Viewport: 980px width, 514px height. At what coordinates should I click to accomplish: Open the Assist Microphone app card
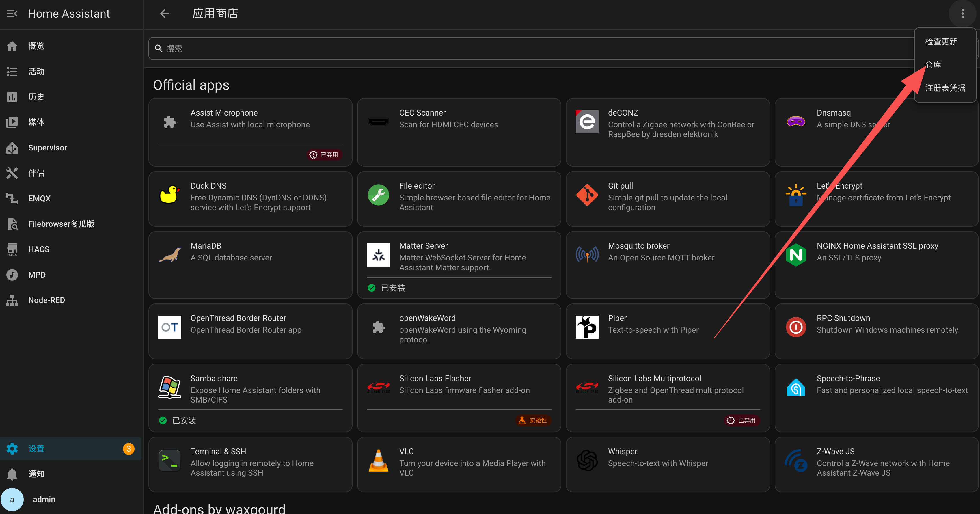[x=250, y=133]
